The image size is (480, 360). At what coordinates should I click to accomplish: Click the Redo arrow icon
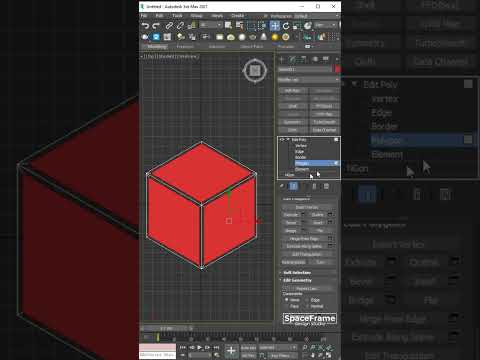pyautogui.click(x=156, y=26)
